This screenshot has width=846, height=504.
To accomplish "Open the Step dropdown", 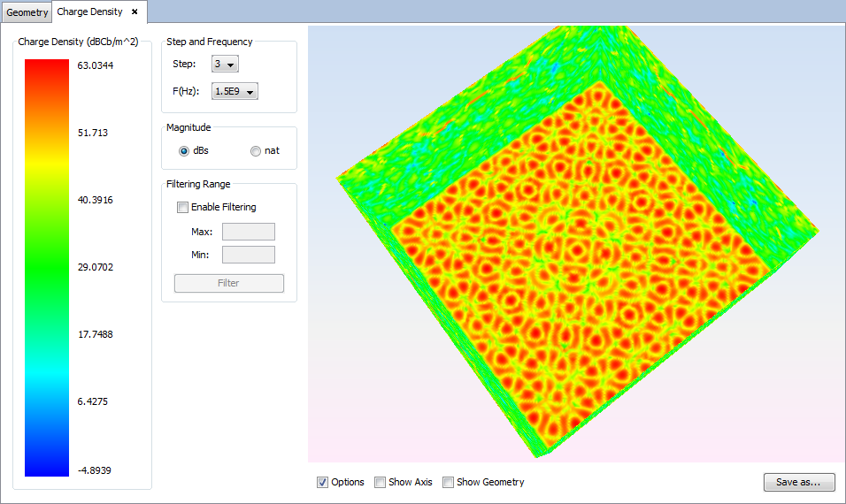I will [x=225, y=64].
